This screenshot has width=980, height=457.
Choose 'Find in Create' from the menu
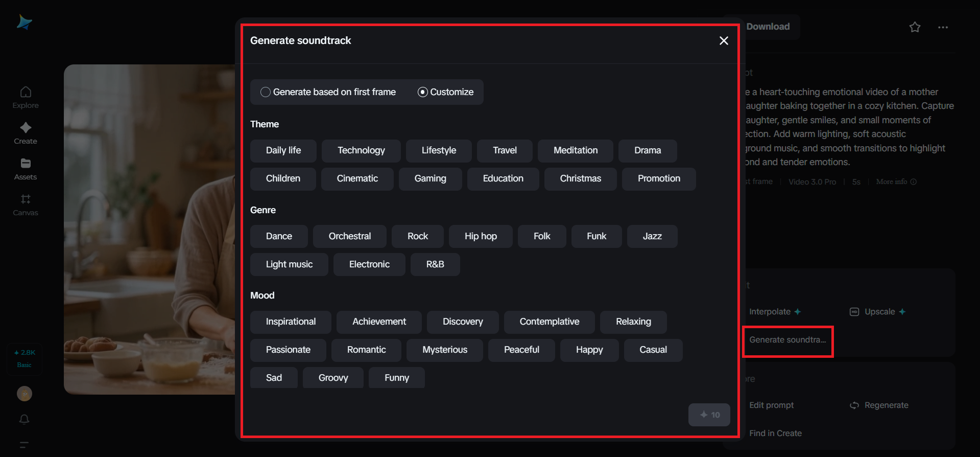point(775,433)
